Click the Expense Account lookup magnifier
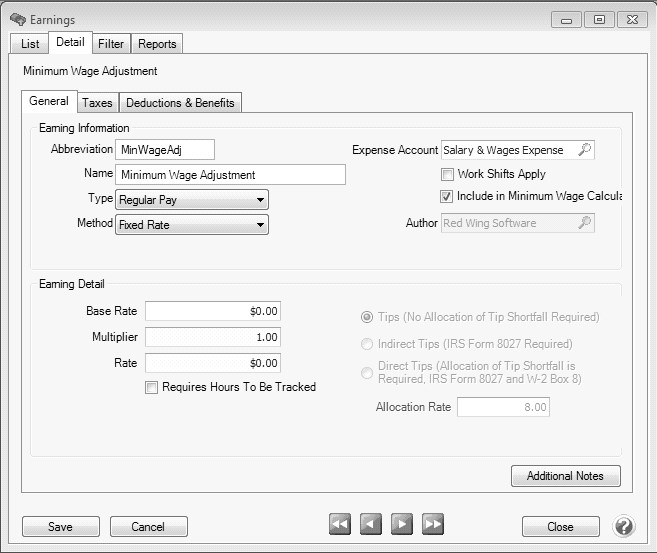The width and height of the screenshot is (657, 553). click(x=585, y=150)
